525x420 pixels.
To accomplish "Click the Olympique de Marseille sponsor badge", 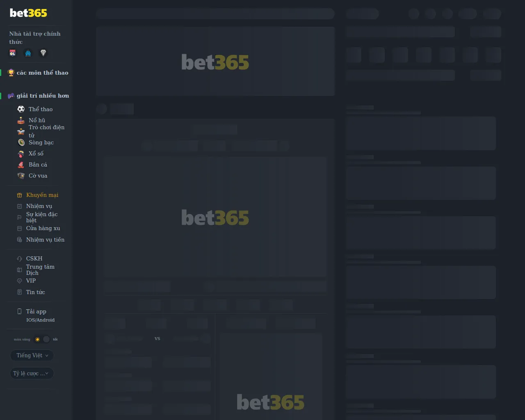I will click(x=28, y=53).
